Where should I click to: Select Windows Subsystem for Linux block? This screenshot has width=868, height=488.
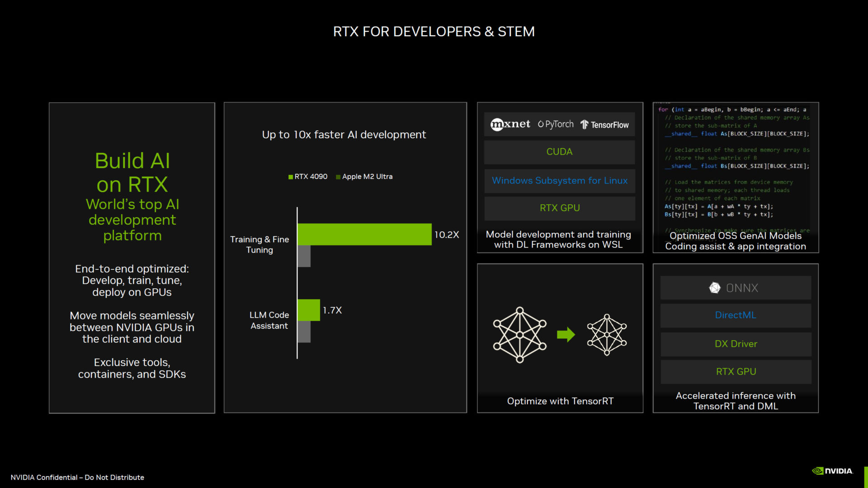point(559,181)
